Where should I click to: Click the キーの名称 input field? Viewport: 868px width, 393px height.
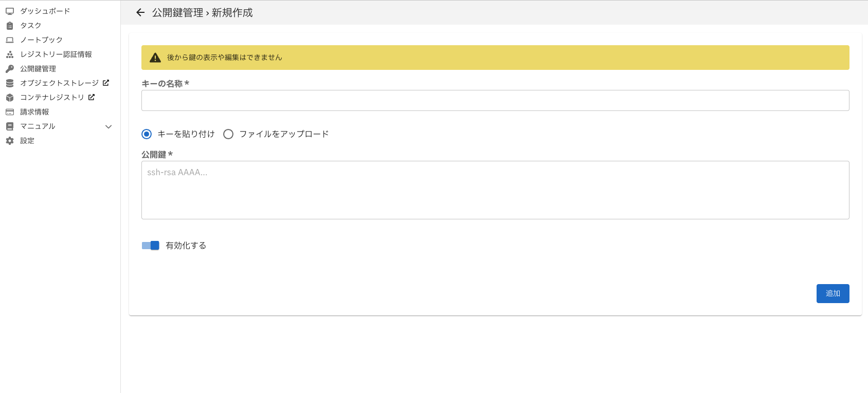tap(495, 101)
